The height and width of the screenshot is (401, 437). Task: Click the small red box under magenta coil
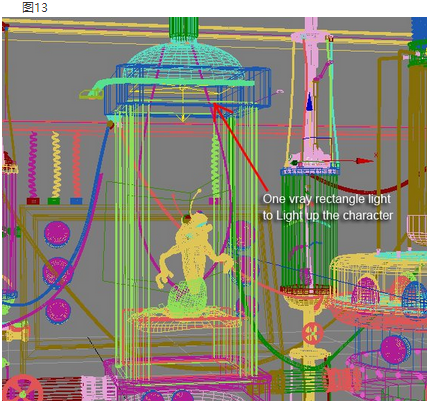tap(33, 201)
